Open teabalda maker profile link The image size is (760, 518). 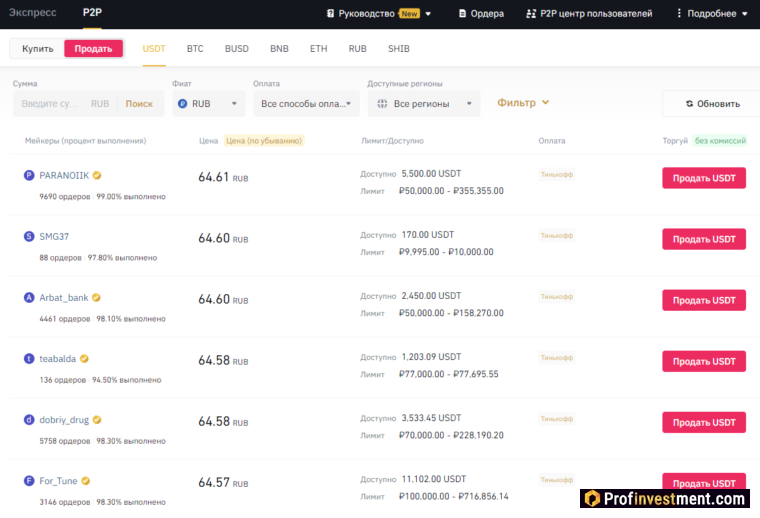(x=57, y=359)
